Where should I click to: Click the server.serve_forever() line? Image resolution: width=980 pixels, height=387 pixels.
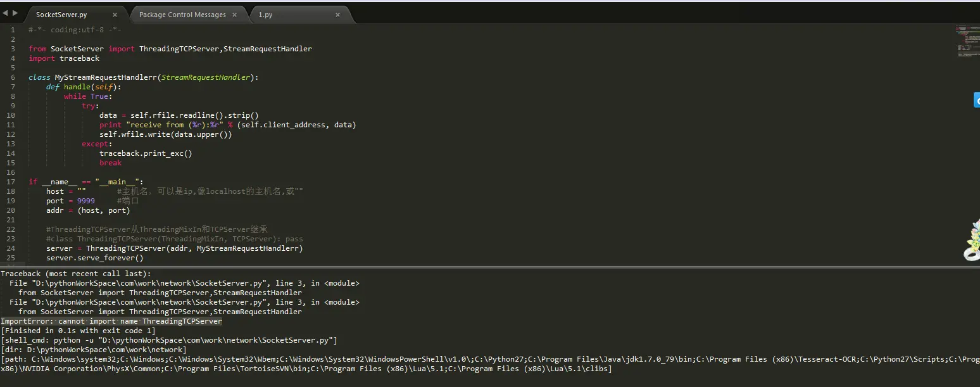95,258
